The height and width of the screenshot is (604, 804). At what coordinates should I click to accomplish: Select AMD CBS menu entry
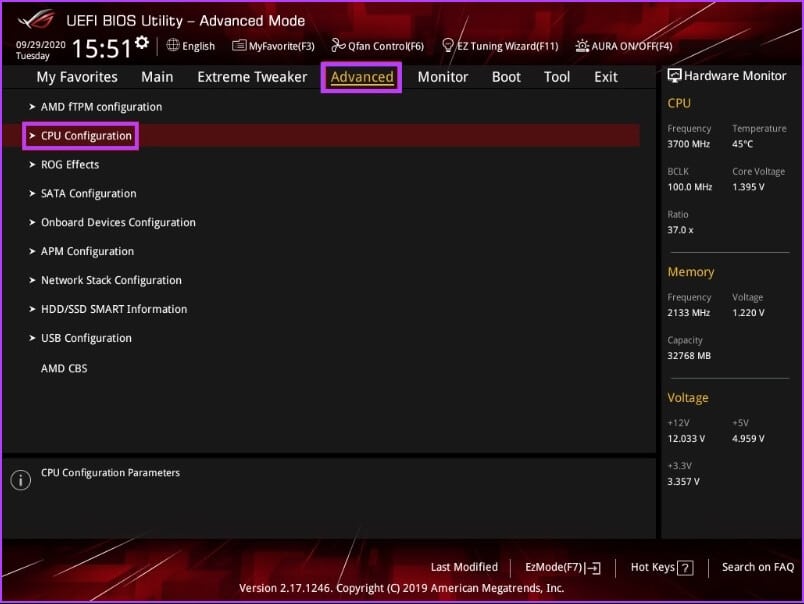point(64,368)
